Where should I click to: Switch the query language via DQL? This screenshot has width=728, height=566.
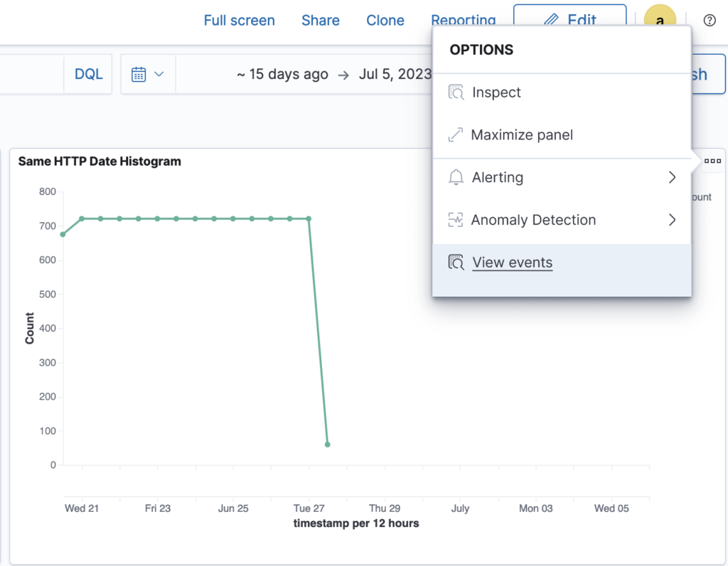[x=88, y=74]
